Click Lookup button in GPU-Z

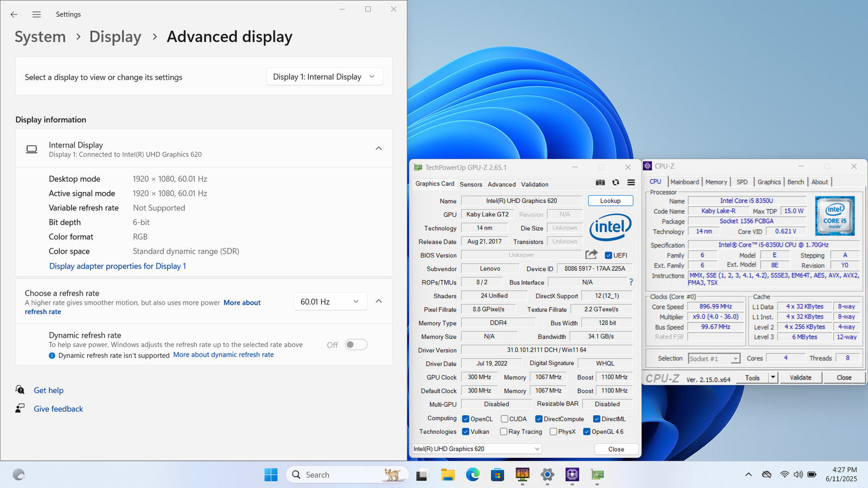click(610, 201)
